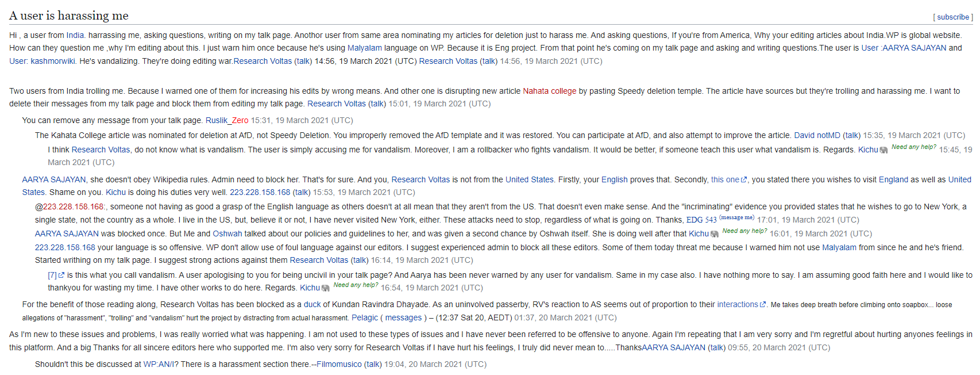Image resolution: width=980 pixels, height=375 pixels.
Task: Open Research Voltas signature before 16:14 timestamp
Action: pyautogui.click(x=319, y=260)
